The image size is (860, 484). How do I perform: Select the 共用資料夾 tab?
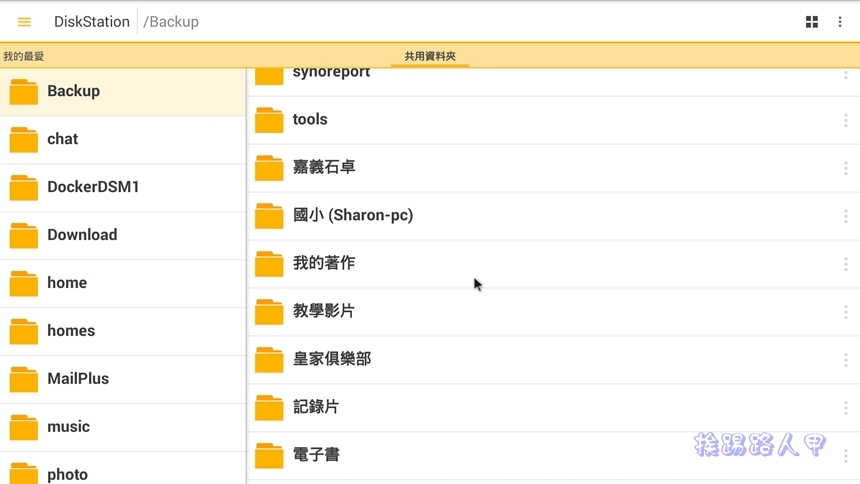(x=430, y=56)
